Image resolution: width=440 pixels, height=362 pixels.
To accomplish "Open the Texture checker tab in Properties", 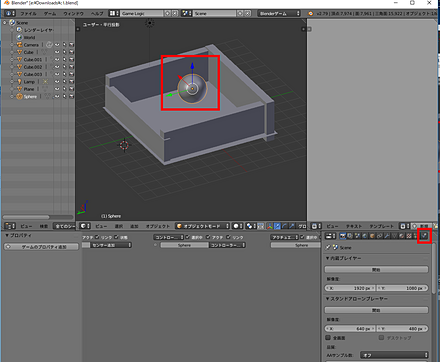I will (409, 236).
